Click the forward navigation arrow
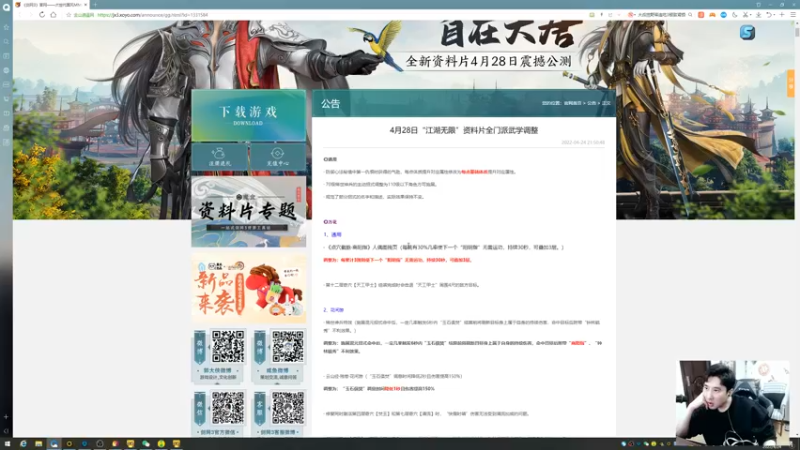Screen dimensions: 800x450 (31, 15)
